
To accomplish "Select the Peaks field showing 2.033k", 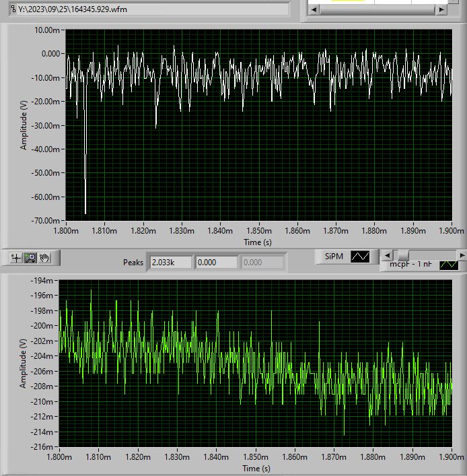I will coord(170,263).
